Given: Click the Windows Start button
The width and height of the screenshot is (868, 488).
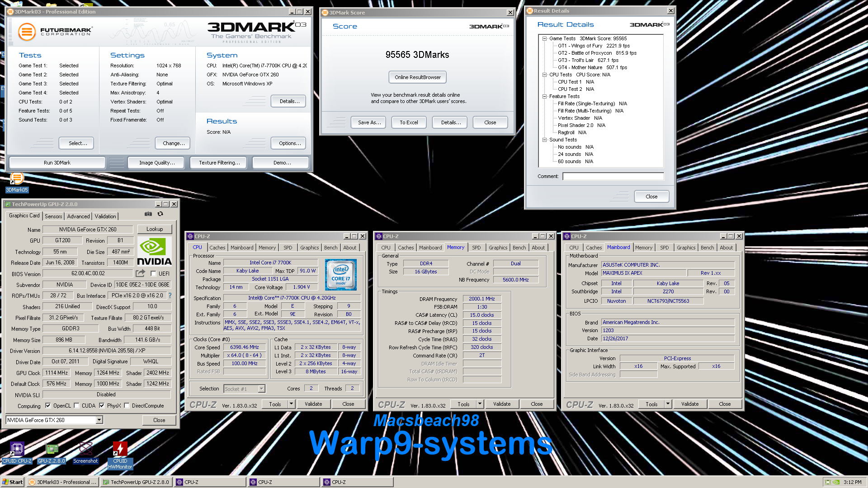Looking at the screenshot, I should click(x=12, y=482).
